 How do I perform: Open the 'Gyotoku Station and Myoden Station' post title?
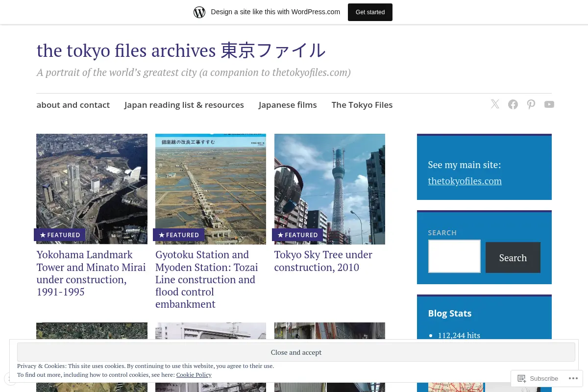[x=207, y=279]
